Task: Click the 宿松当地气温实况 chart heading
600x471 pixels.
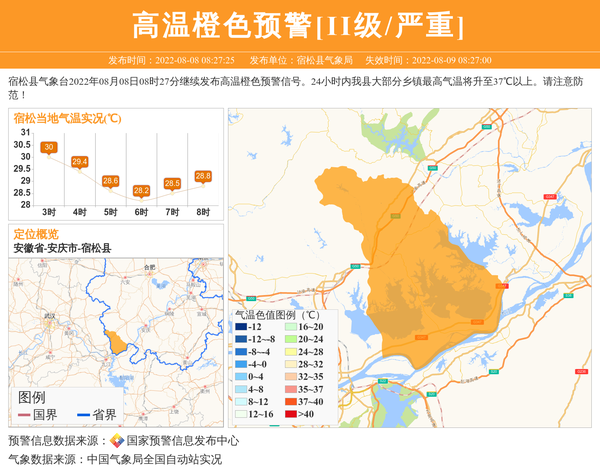Action: 68,119
